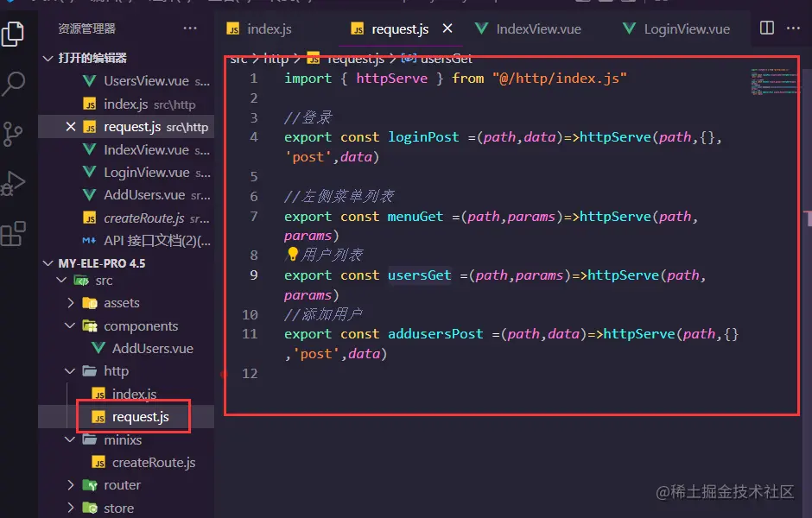Collapse the src folder
The image size is (812, 518).
[x=61, y=281]
